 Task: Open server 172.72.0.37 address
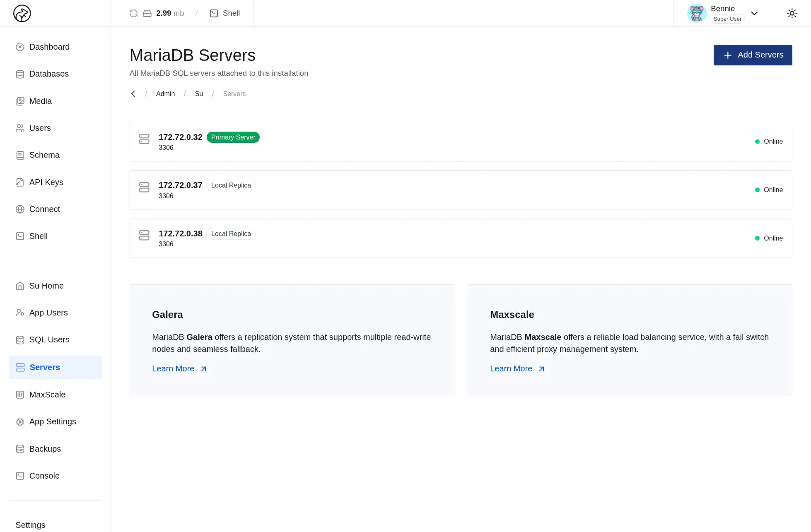(181, 185)
